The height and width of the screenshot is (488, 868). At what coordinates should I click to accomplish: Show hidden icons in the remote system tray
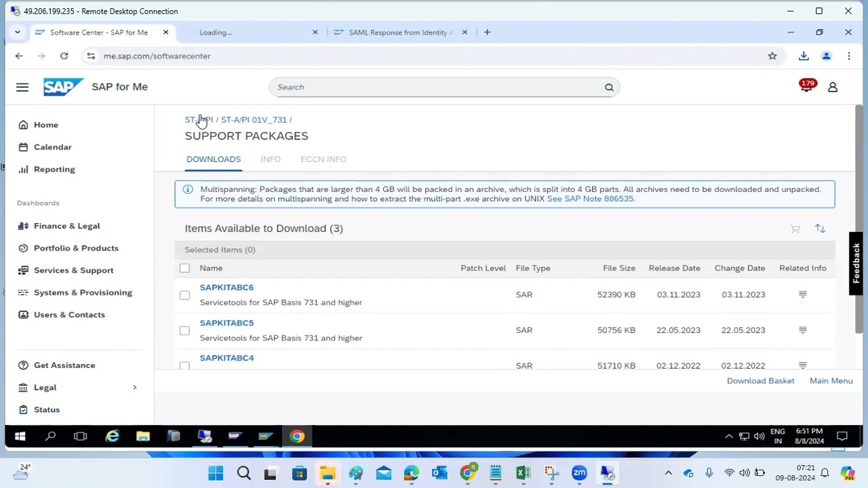[728, 436]
